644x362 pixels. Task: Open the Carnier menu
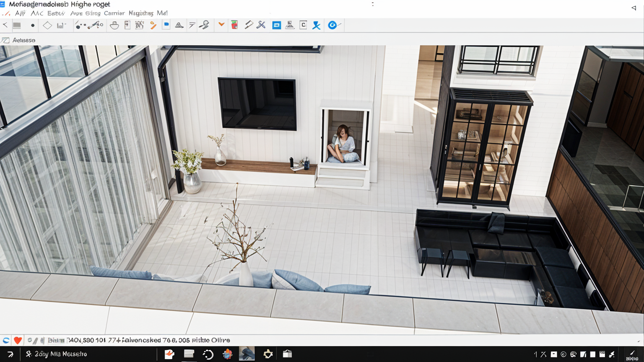tap(114, 13)
